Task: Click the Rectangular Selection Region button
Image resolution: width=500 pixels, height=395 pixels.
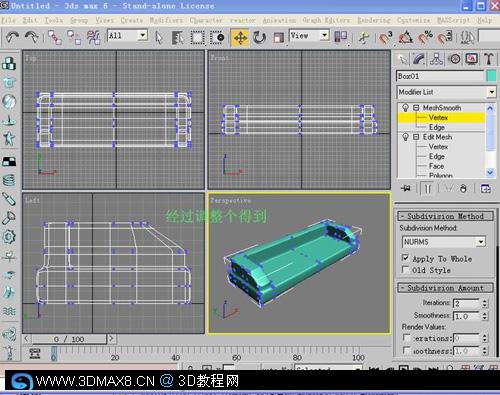Action: pos(197,37)
